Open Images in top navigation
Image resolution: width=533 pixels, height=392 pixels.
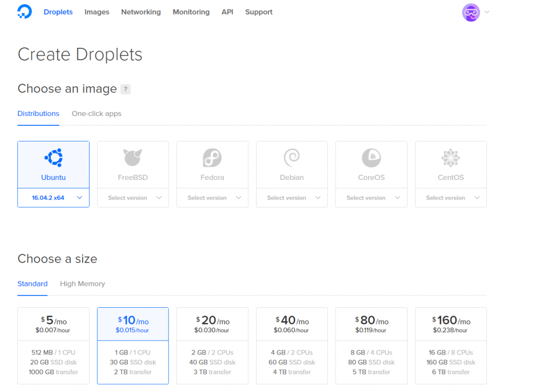(x=97, y=12)
